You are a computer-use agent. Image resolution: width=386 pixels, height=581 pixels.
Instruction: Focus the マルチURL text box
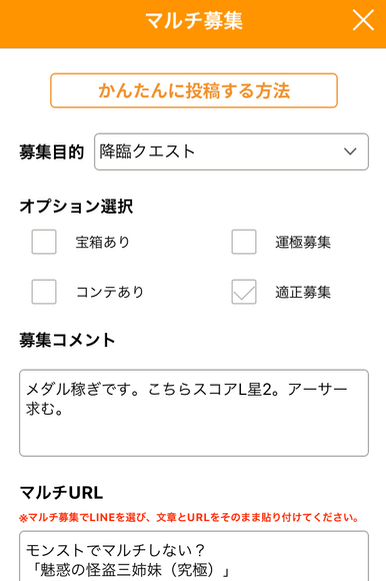tap(194, 556)
